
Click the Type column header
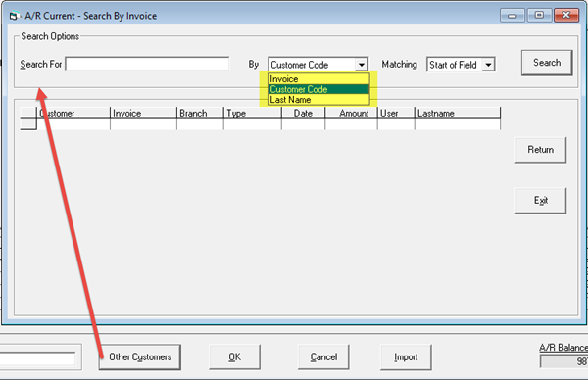click(253, 113)
